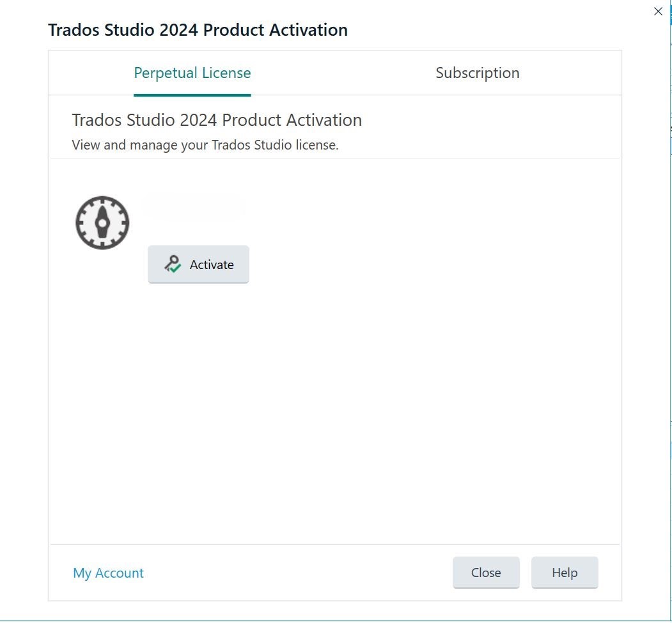
Task: Close the dialog with the X icon
Action: (x=658, y=12)
